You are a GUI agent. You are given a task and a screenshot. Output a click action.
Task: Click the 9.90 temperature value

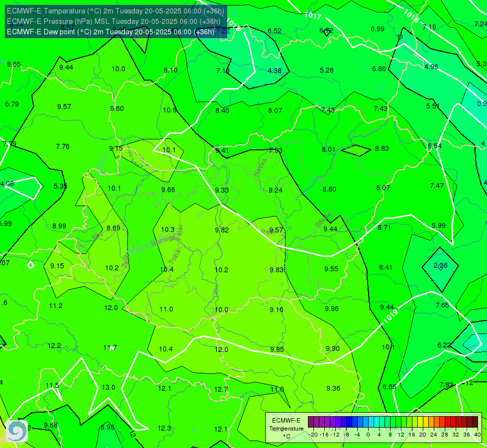pos(333,348)
